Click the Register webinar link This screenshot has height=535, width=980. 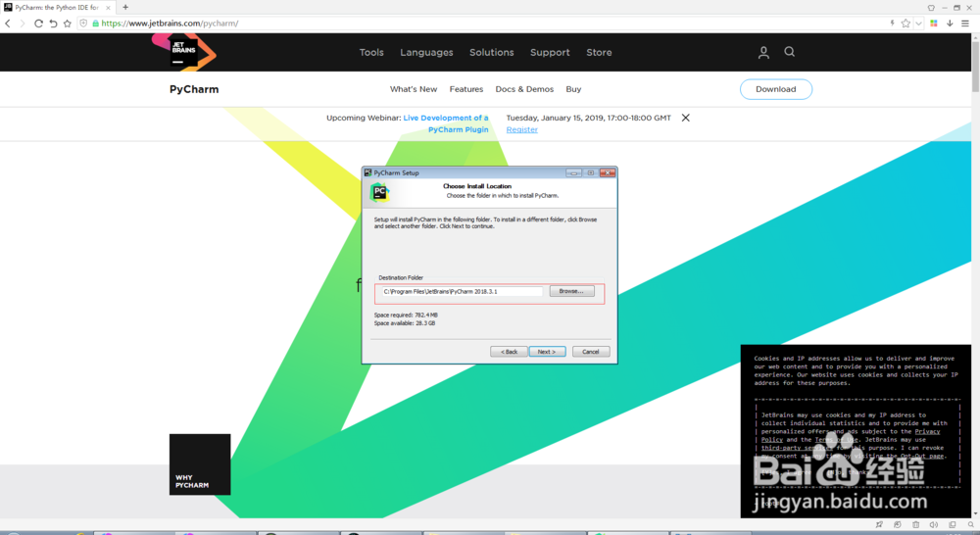coord(522,130)
